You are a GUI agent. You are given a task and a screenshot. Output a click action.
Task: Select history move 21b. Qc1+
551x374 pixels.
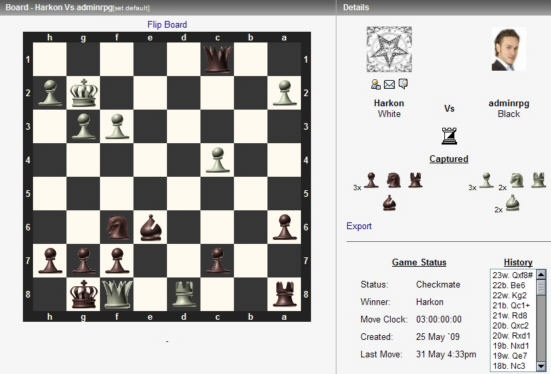(511, 305)
